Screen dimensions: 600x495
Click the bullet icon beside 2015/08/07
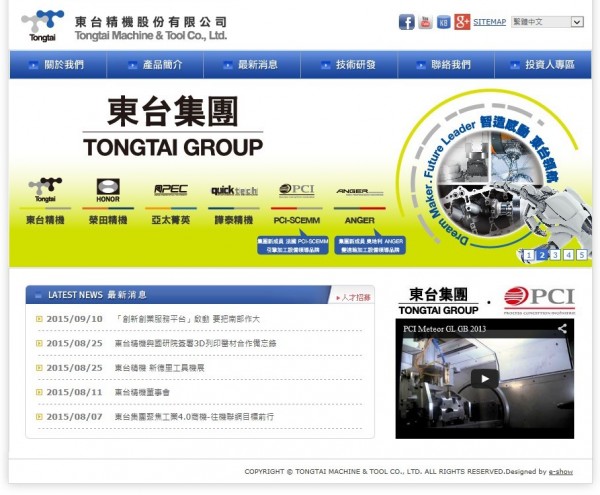click(39, 417)
